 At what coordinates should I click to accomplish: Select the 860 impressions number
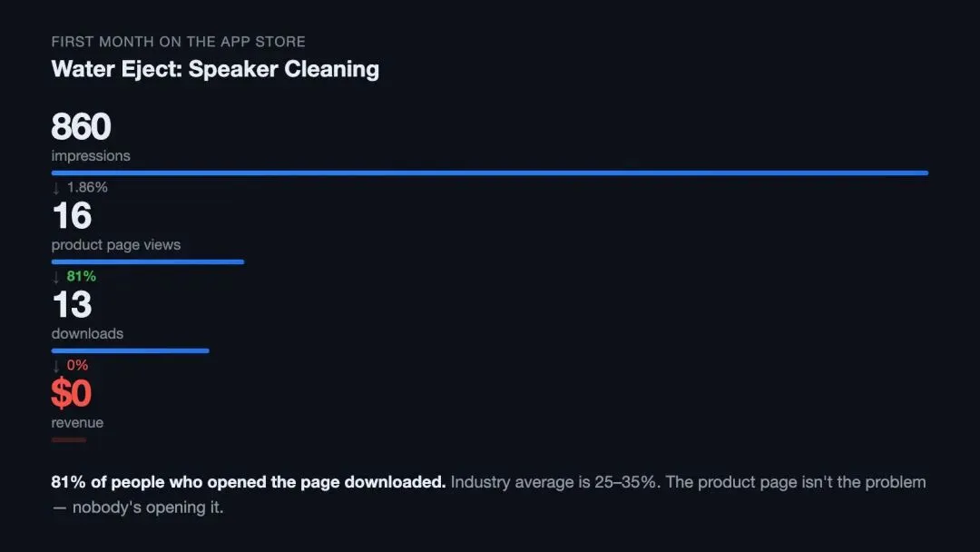pyautogui.click(x=82, y=127)
